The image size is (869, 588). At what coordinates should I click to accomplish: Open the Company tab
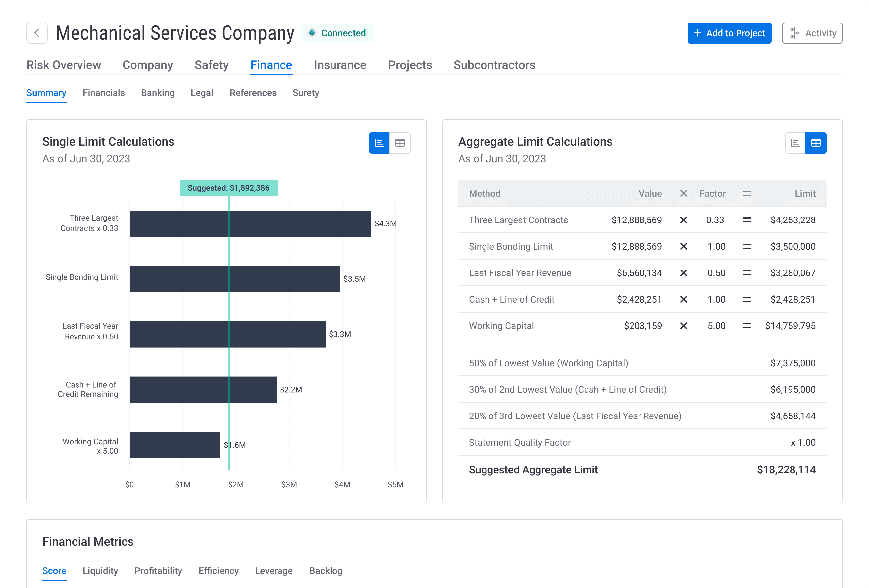coord(148,65)
